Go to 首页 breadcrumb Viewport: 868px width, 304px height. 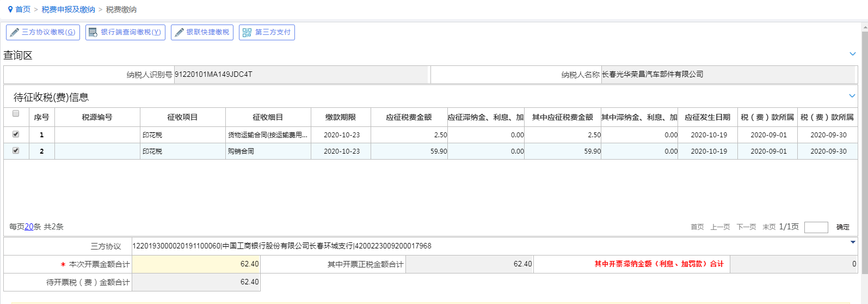[23, 9]
